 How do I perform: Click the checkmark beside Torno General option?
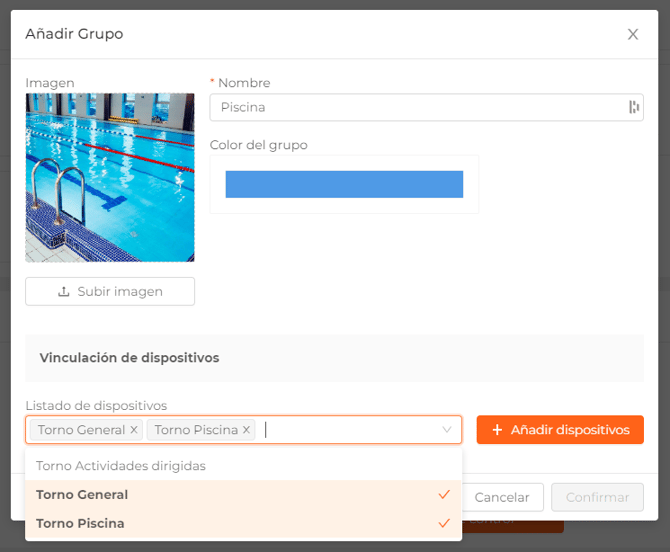click(x=443, y=495)
